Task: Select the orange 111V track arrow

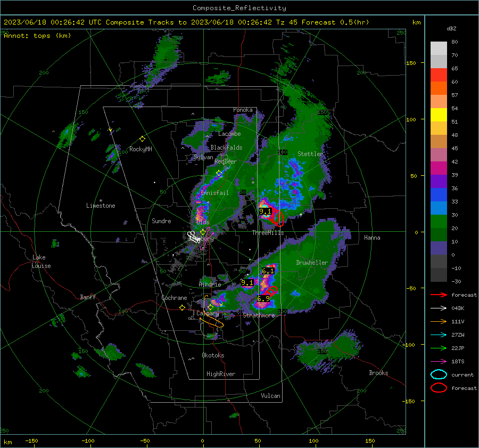Action: tap(439, 321)
